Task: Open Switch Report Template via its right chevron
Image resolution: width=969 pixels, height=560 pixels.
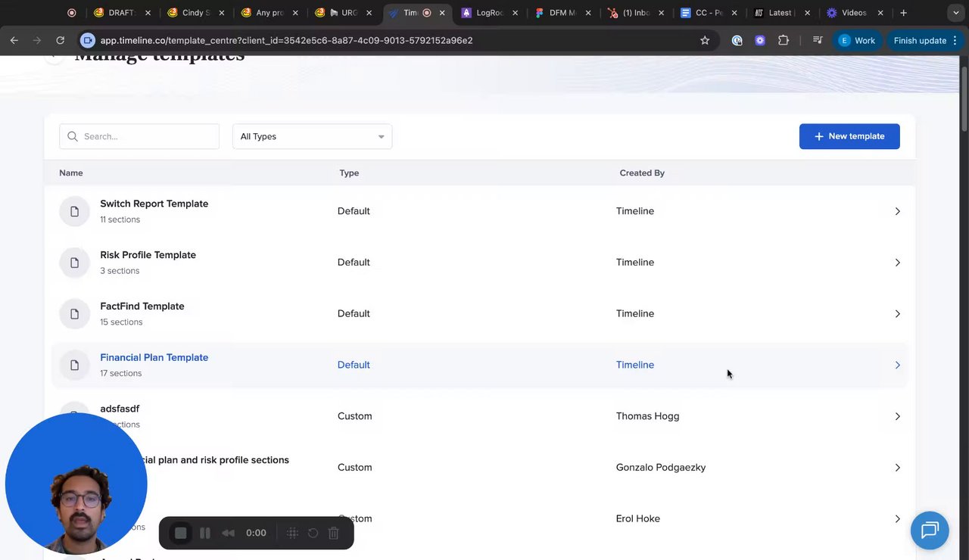Action: pos(897,211)
